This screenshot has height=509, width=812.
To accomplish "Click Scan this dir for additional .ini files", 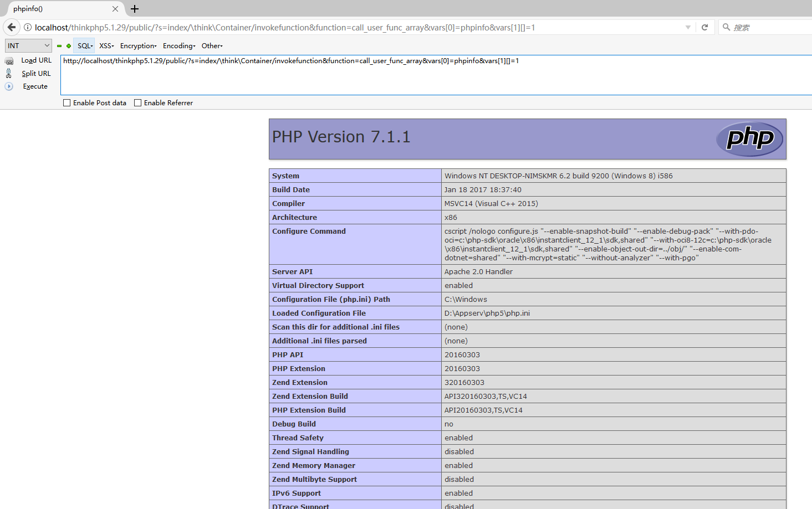I will click(x=336, y=327).
